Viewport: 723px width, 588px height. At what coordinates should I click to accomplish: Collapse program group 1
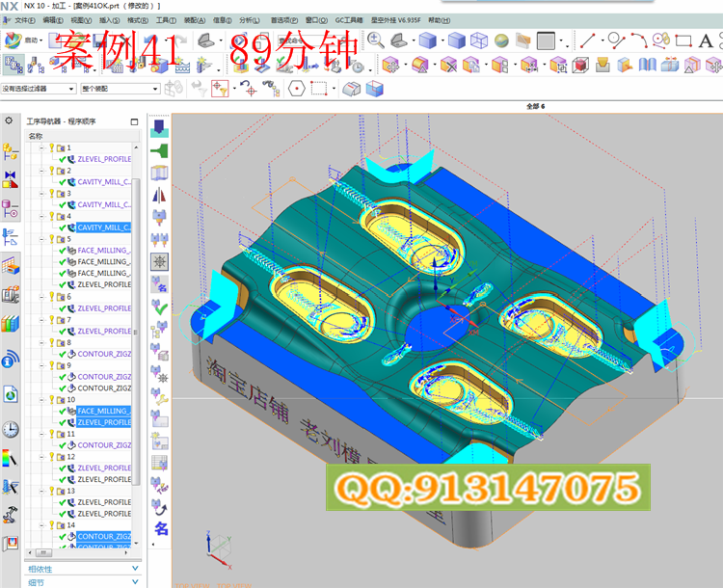[x=41, y=147]
